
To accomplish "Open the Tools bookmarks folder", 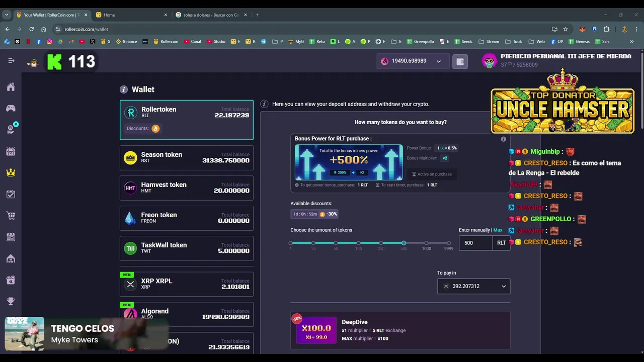I will (514, 42).
